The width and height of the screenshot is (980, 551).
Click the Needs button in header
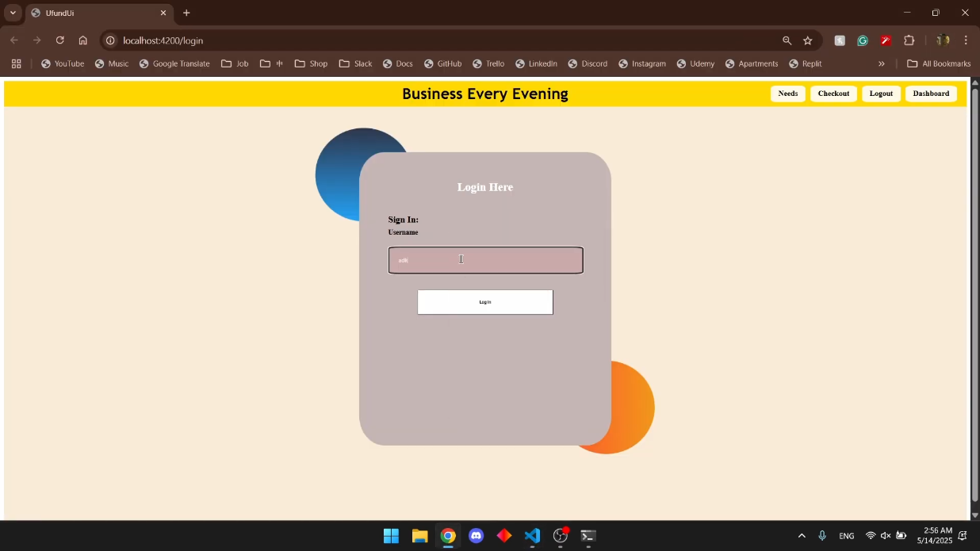pyautogui.click(x=787, y=94)
